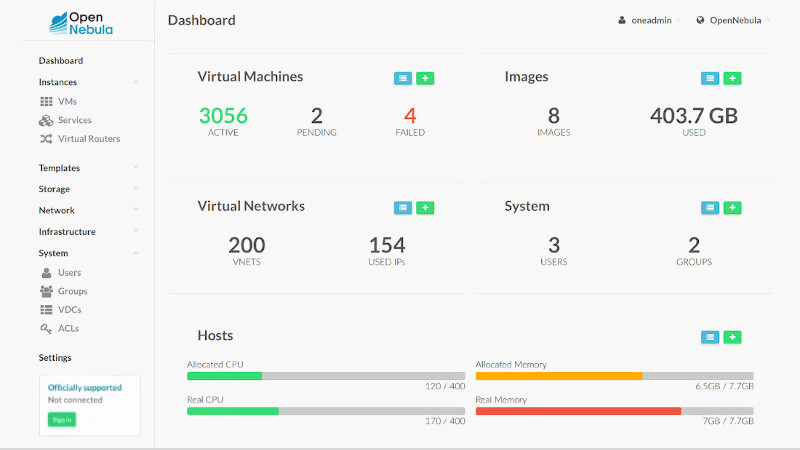Viewport: 800px width, 450px height.
Task: Click the OpenNebula logo
Action: (x=81, y=23)
